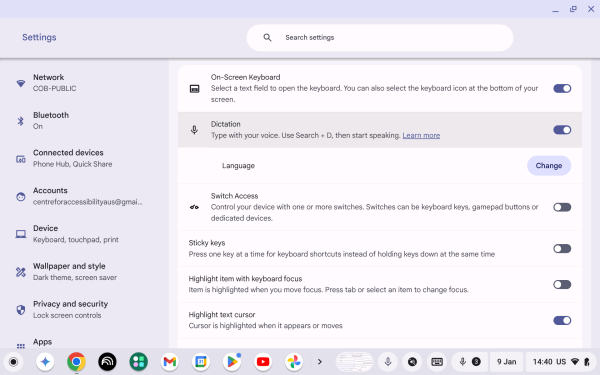Click the dictation microphone button on shelf
The image size is (600, 375).
point(388,362)
